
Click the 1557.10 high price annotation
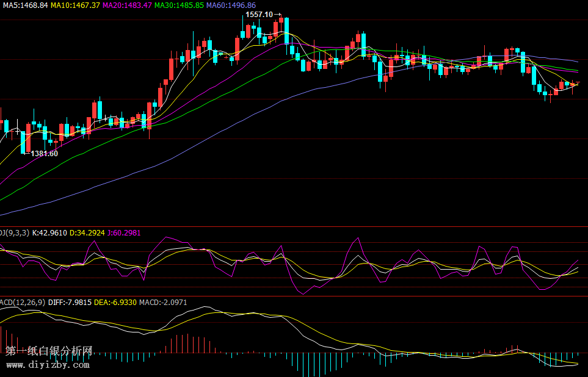pyautogui.click(x=259, y=15)
